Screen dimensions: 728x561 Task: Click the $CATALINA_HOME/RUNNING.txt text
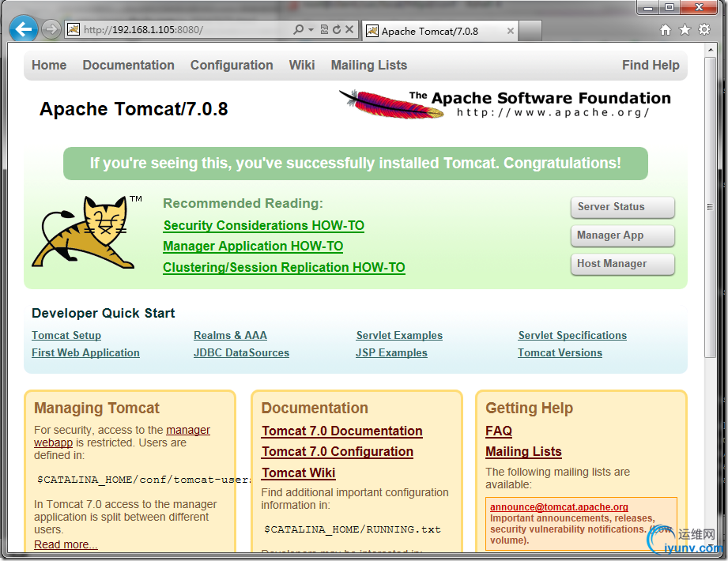(x=353, y=529)
